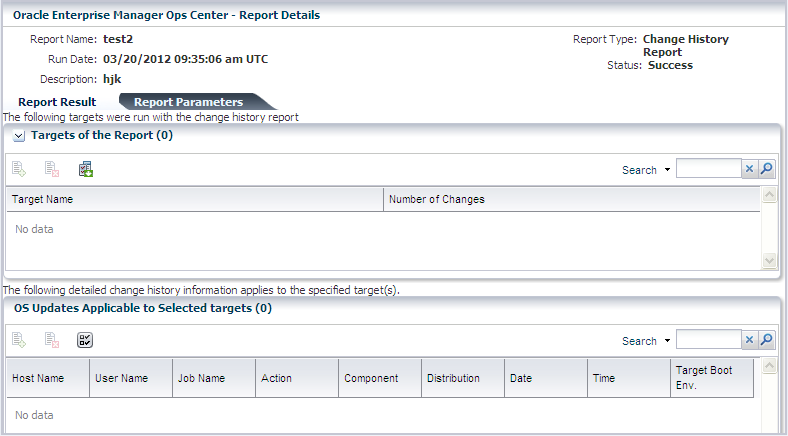Click the Targets of the Report (0) heading
Image resolution: width=788 pixels, height=436 pixels.
(102, 135)
